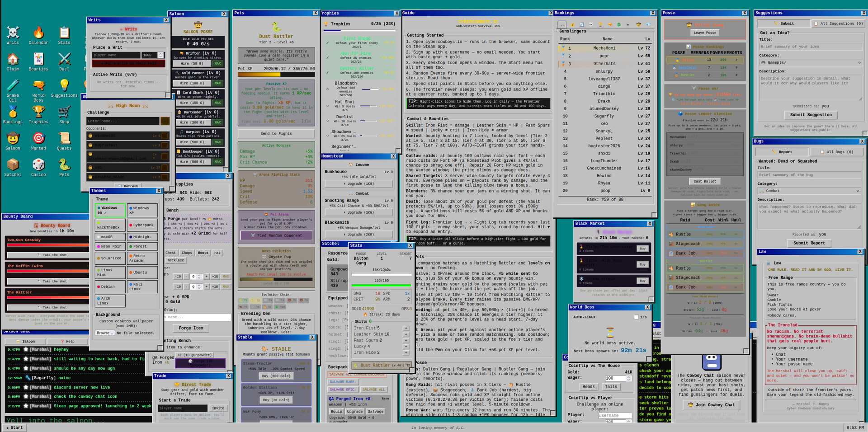The width and height of the screenshot is (868, 432).
Task: Open the Pets snake desktop icon
Action: tap(64, 167)
